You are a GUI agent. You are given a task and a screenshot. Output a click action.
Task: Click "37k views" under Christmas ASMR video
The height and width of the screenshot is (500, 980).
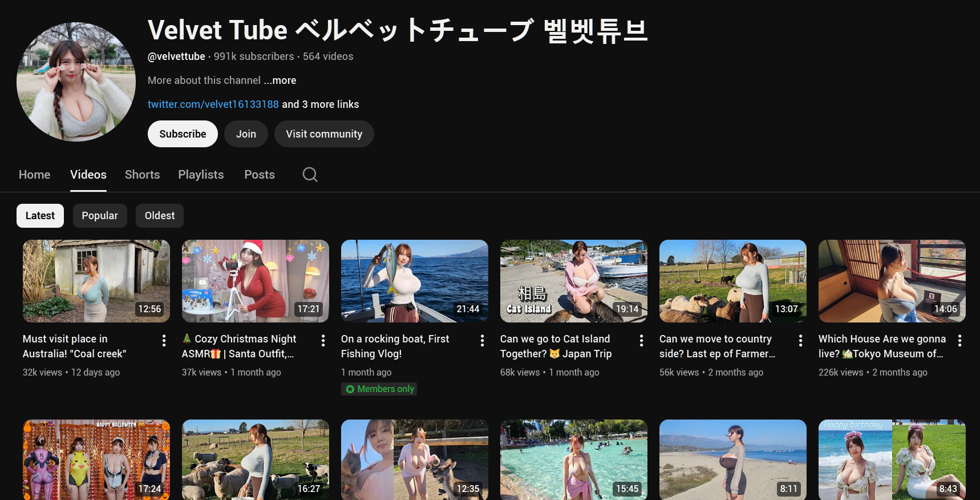pos(201,372)
